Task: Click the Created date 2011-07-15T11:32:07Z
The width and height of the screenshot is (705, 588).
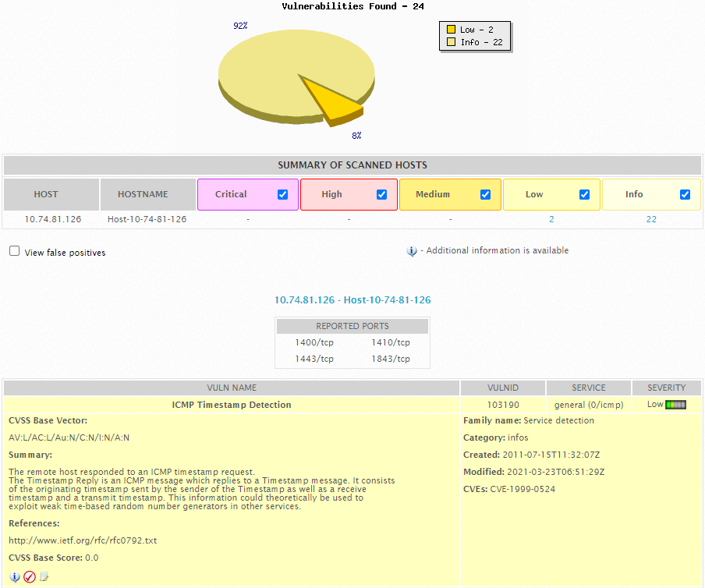Action: click(x=551, y=455)
